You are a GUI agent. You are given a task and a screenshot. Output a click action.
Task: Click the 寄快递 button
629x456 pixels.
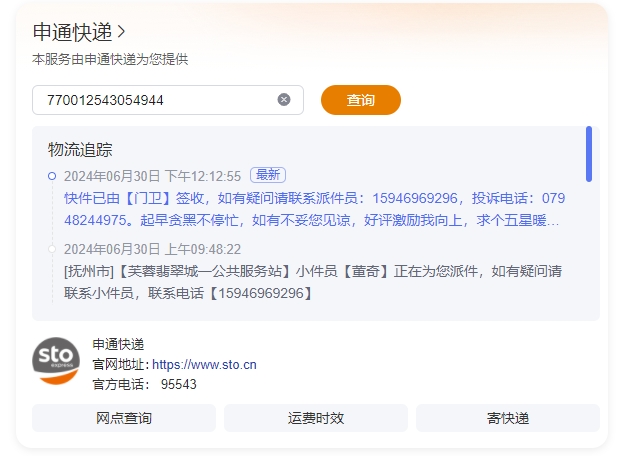click(508, 418)
